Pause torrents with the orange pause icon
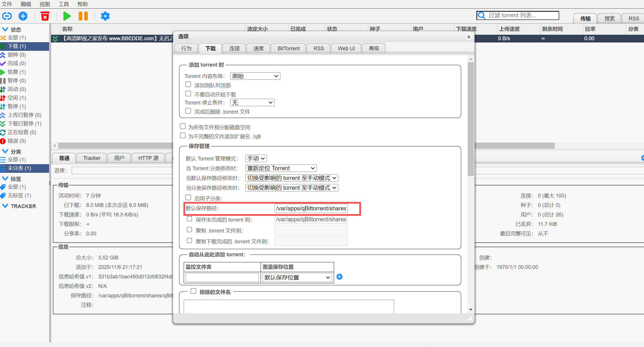Image resolution: width=644 pixels, height=347 pixels. (x=83, y=16)
